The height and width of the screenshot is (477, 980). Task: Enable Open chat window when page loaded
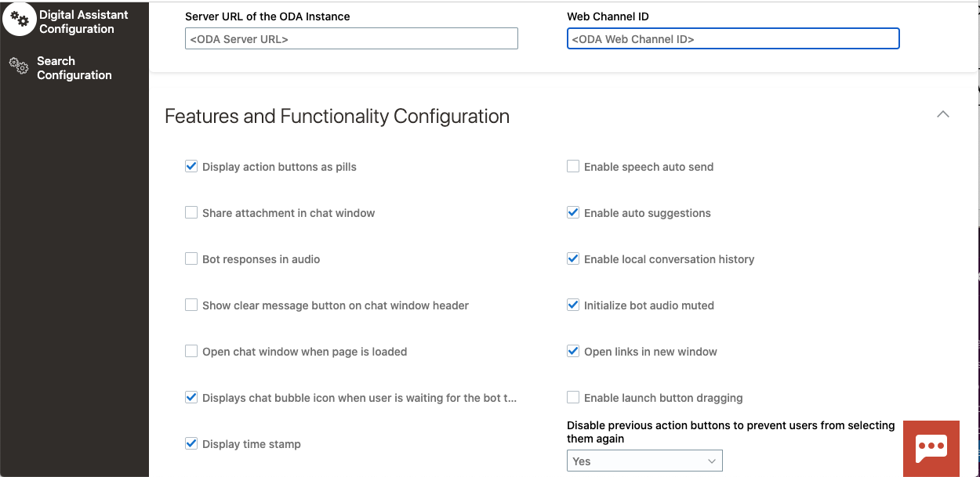pyautogui.click(x=191, y=351)
